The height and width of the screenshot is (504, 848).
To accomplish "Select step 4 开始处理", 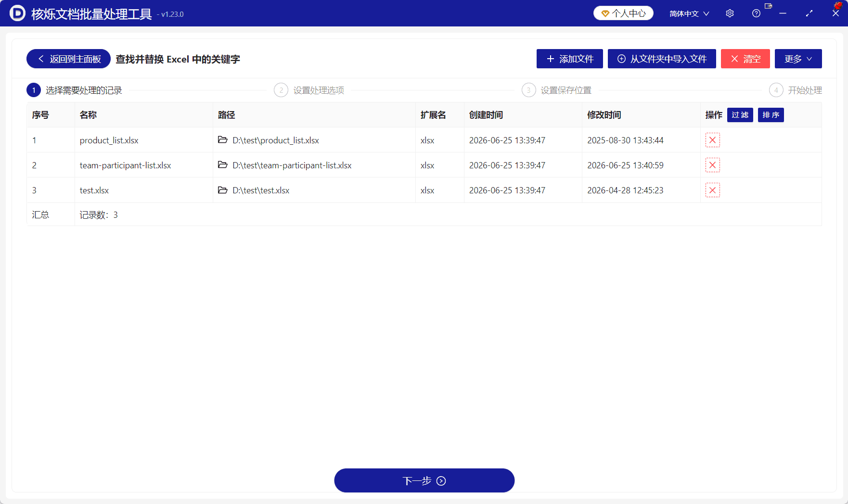I will tap(796, 90).
